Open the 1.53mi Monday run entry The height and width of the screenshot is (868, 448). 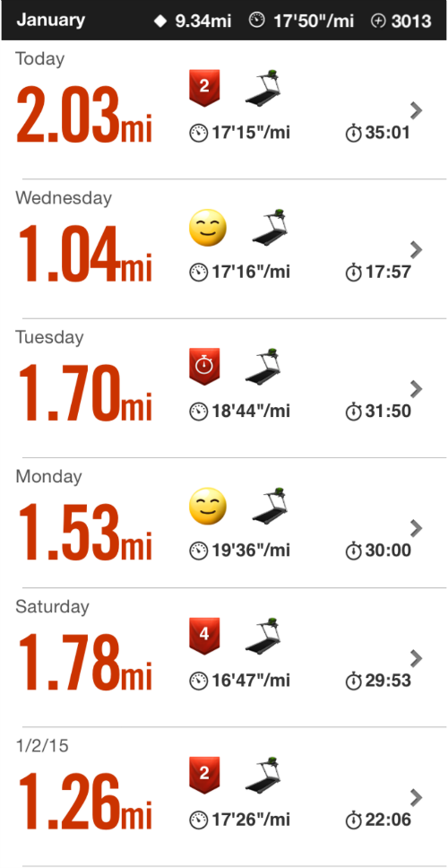(224, 523)
